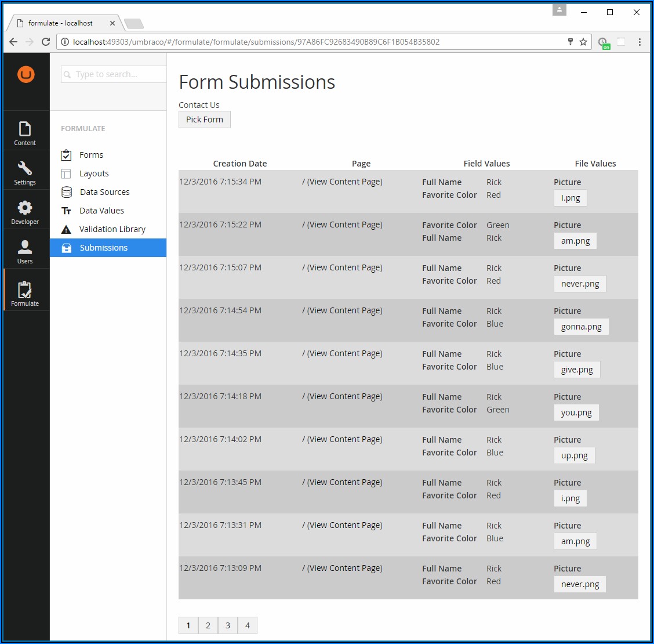Click the Umbraco logo icon

pyautogui.click(x=26, y=74)
